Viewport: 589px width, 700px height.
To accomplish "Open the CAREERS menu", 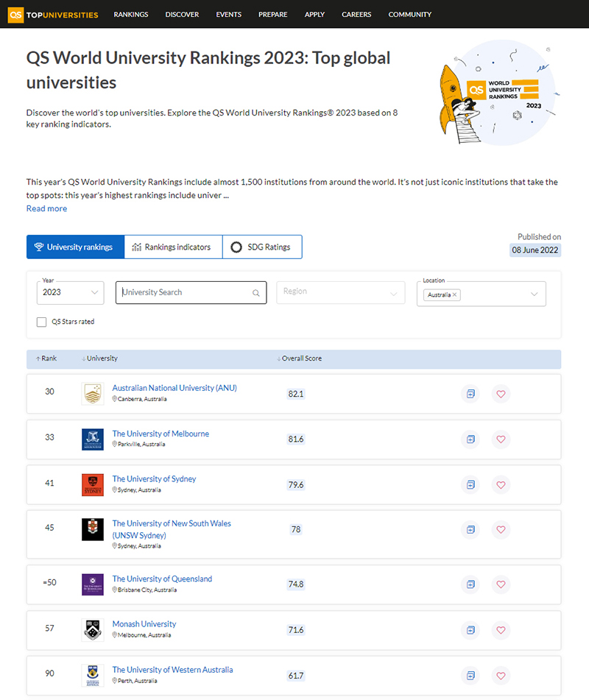I will (x=356, y=15).
